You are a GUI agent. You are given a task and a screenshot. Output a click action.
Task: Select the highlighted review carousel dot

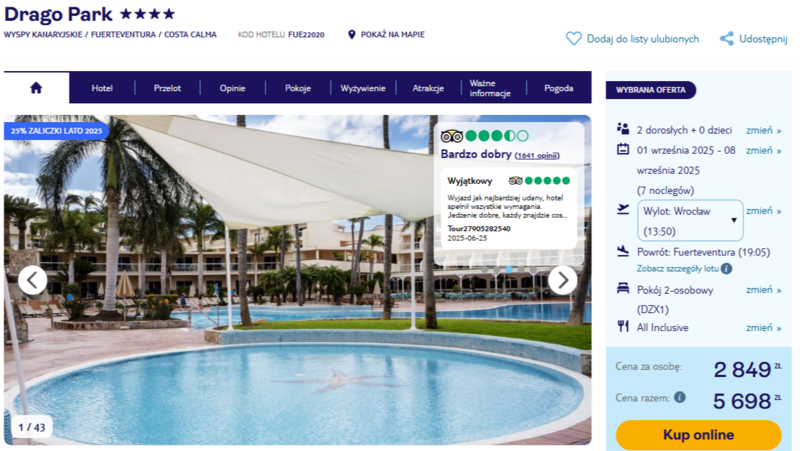[x=509, y=269]
